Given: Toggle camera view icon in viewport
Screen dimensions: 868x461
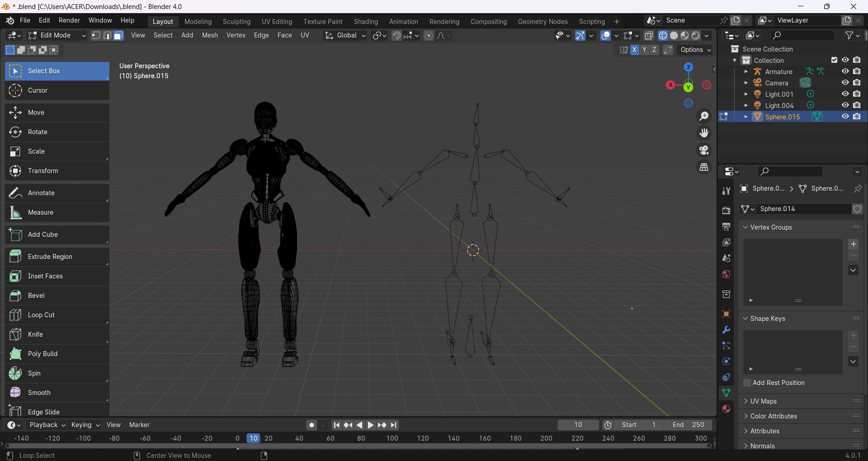Looking at the screenshot, I should pos(704,150).
